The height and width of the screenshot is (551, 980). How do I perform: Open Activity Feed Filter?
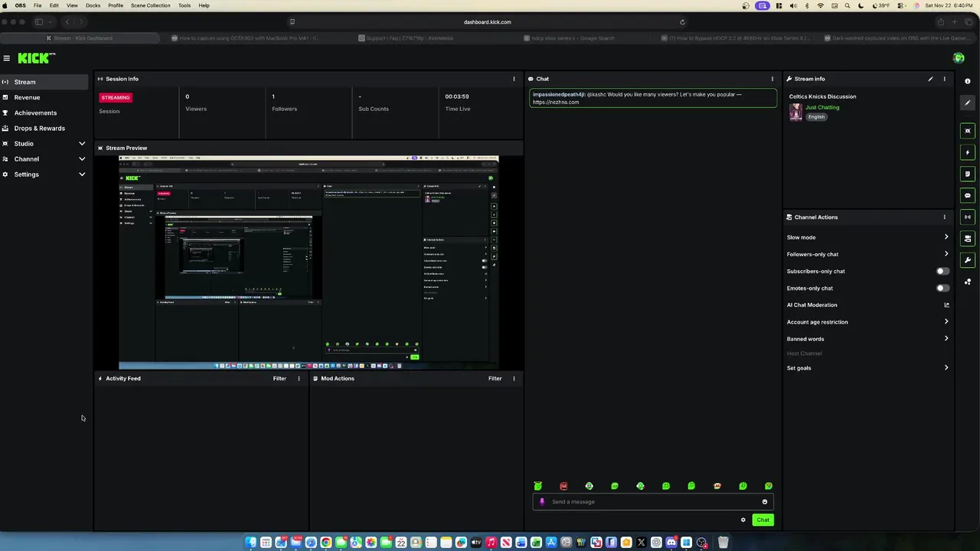(x=279, y=379)
